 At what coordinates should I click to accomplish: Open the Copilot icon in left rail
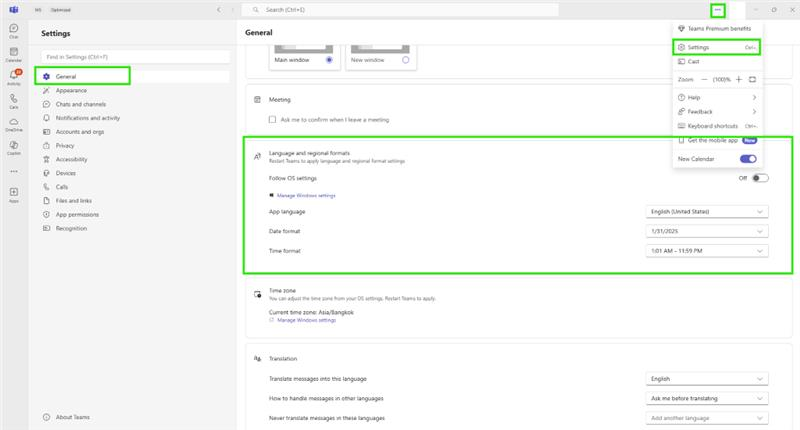point(14,147)
